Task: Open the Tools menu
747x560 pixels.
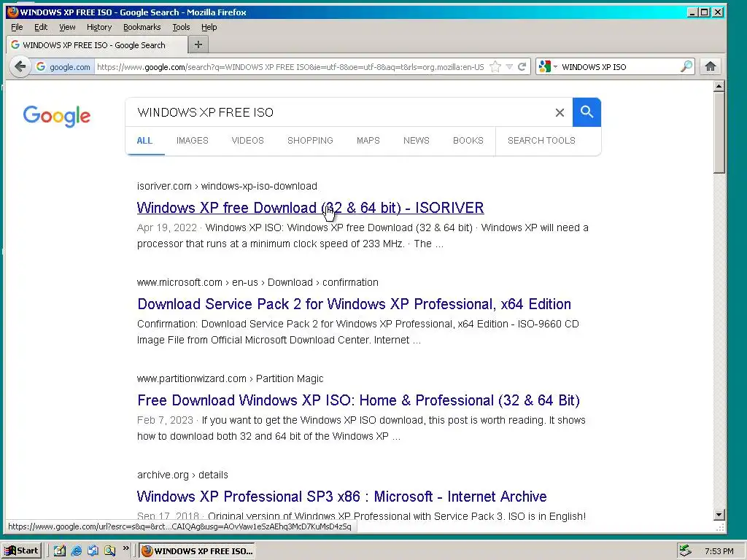Action: [x=181, y=27]
